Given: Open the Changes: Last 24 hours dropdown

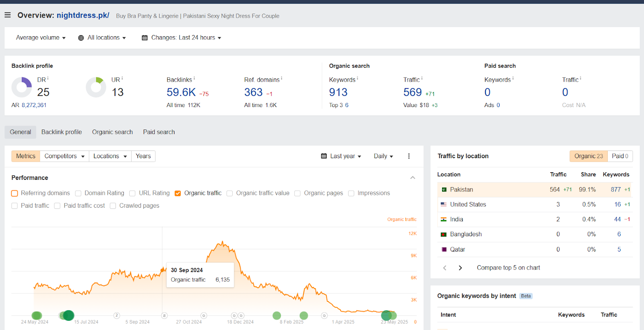Looking at the screenshot, I should [182, 38].
